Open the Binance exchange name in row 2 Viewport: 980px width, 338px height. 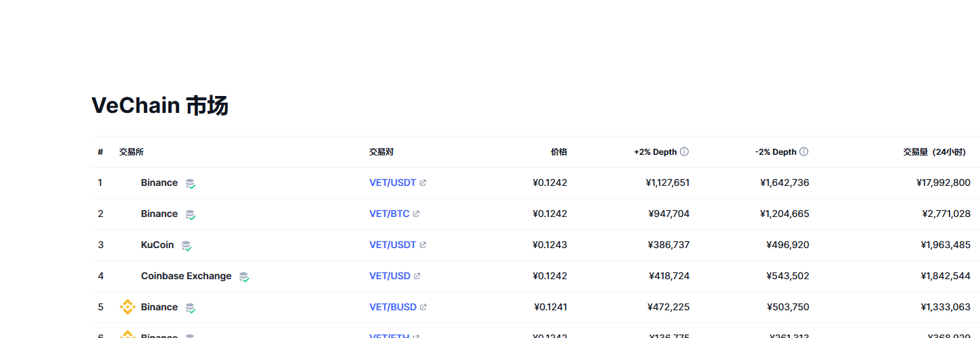pos(160,214)
